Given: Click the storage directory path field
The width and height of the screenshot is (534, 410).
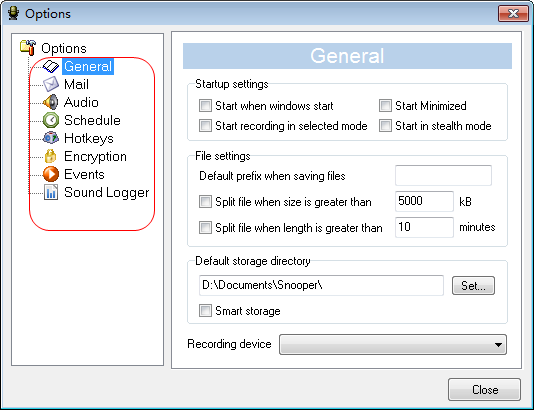Looking at the screenshot, I should [321, 285].
